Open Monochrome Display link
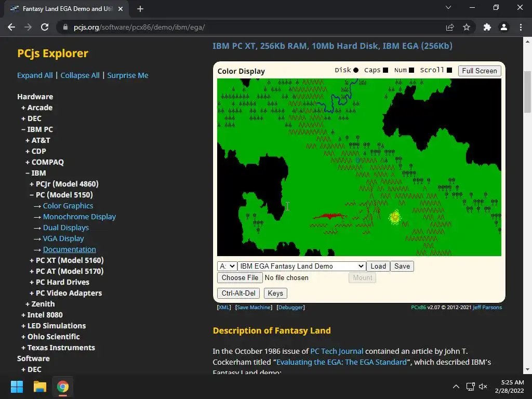The image size is (532, 399). (79, 217)
